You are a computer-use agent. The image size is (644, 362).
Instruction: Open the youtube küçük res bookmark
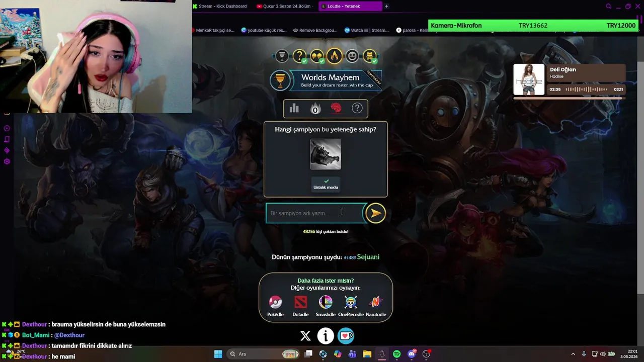(x=264, y=30)
